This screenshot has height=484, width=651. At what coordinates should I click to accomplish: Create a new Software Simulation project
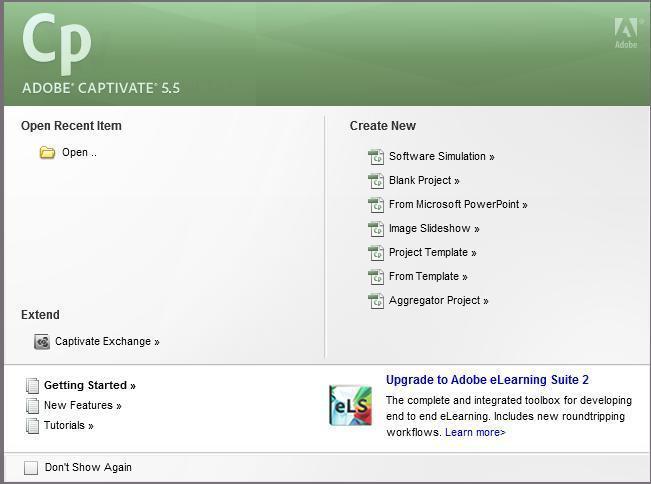click(x=442, y=156)
